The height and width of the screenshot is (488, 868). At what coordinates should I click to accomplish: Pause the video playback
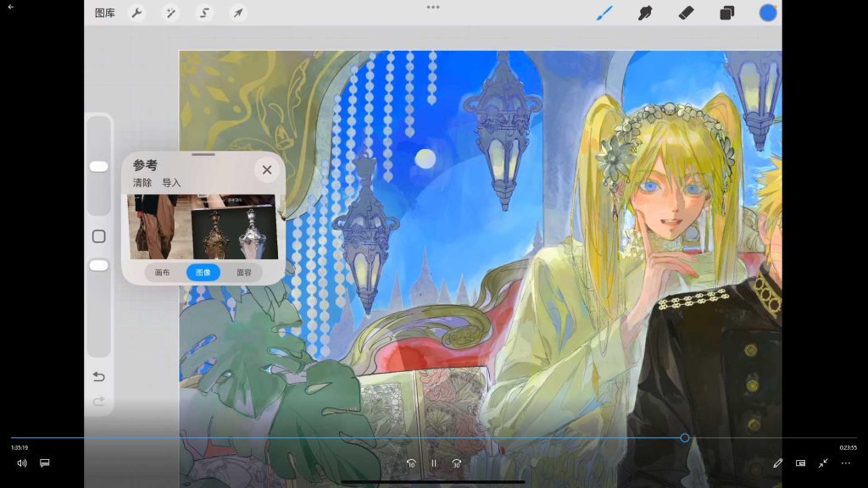(x=433, y=463)
